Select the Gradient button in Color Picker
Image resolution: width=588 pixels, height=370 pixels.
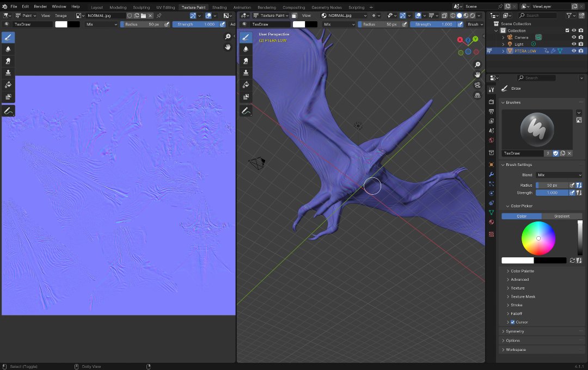click(x=562, y=217)
